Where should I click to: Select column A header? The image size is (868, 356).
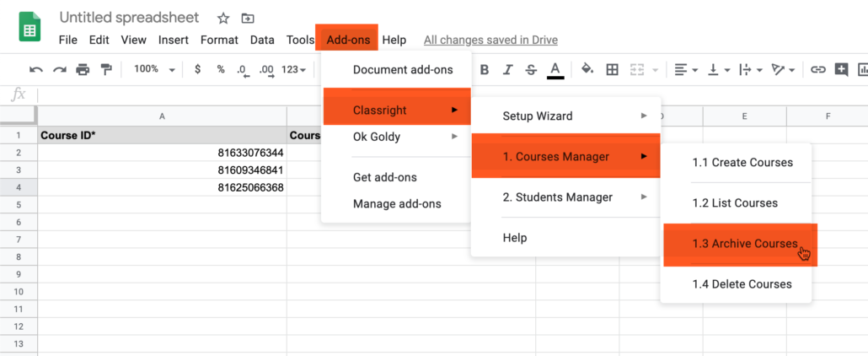pos(162,116)
